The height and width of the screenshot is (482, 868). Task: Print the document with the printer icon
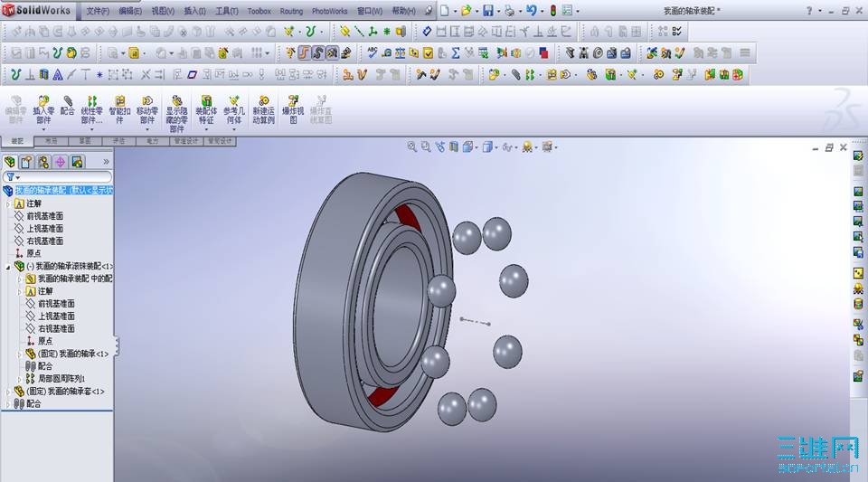click(x=510, y=10)
